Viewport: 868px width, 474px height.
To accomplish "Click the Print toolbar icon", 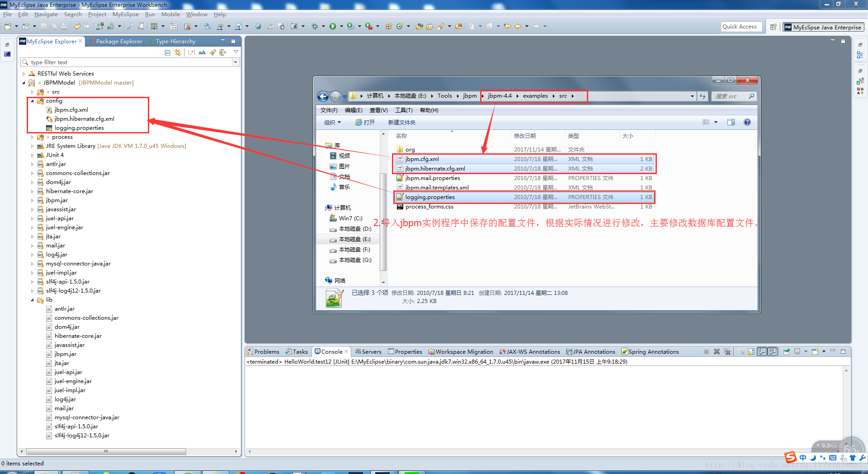I will pos(64,27).
